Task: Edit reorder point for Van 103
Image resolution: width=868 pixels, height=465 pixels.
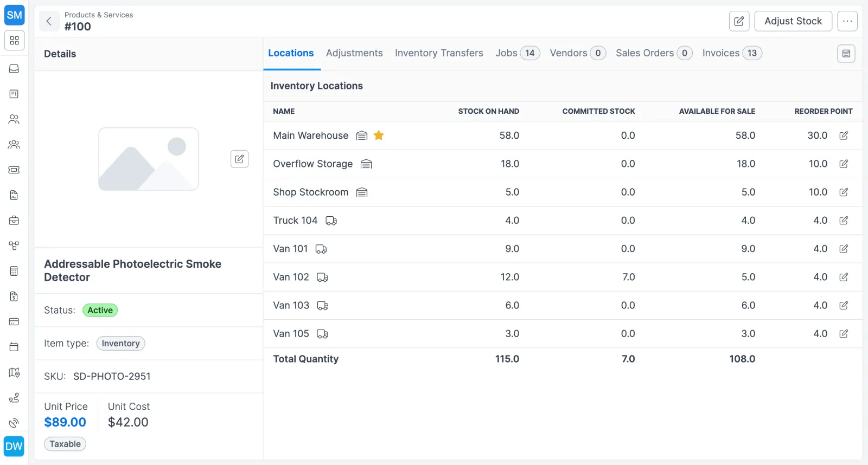Action: pos(844,305)
